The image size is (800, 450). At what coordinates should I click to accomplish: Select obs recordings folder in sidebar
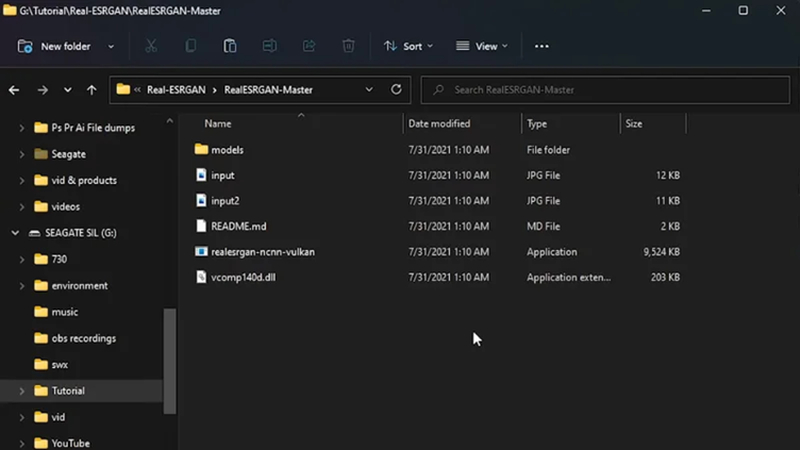click(x=84, y=338)
